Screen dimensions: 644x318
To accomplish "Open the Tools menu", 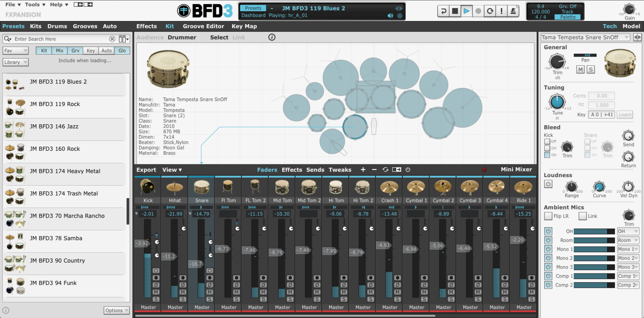I will [32, 4].
